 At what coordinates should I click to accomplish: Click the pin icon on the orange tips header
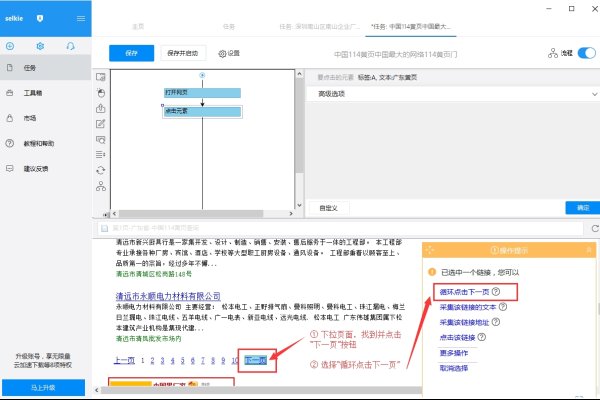click(x=589, y=250)
